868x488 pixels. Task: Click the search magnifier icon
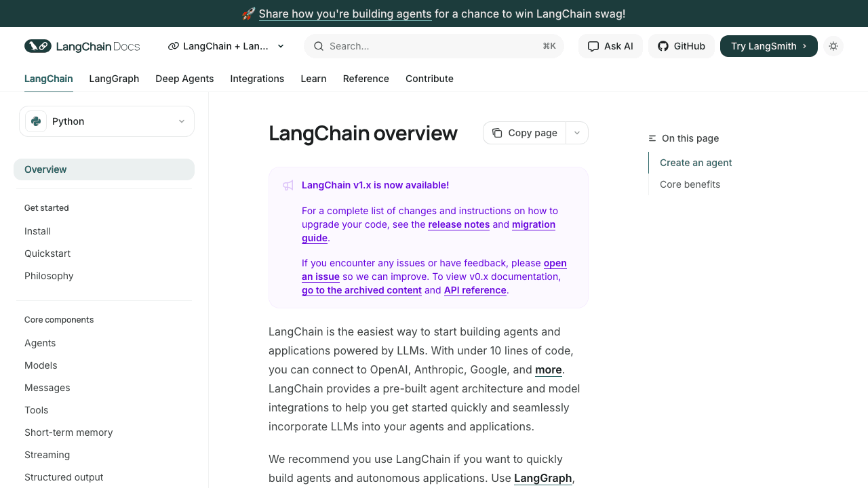[x=319, y=46]
